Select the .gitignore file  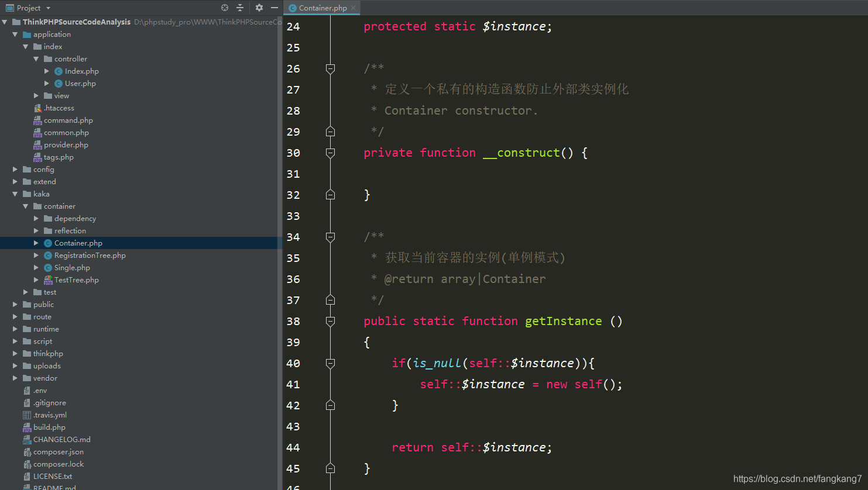click(x=50, y=403)
